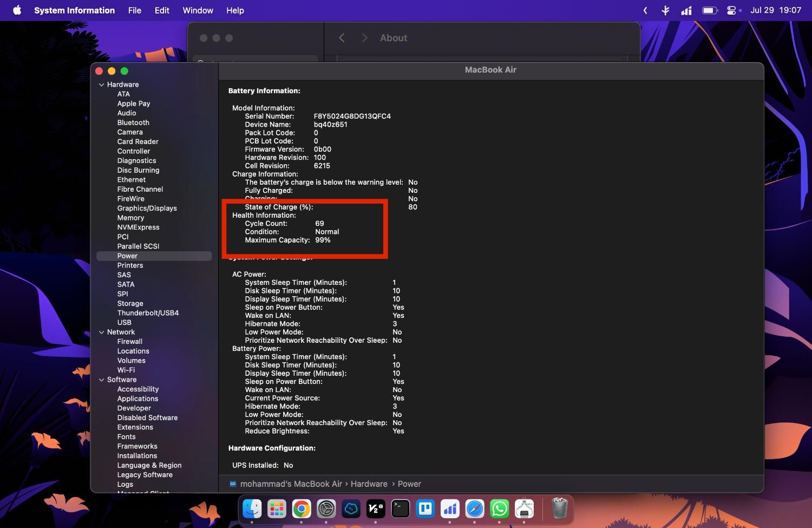The width and height of the screenshot is (812, 528).
Task: Collapse the Hardware section
Action: [101, 84]
